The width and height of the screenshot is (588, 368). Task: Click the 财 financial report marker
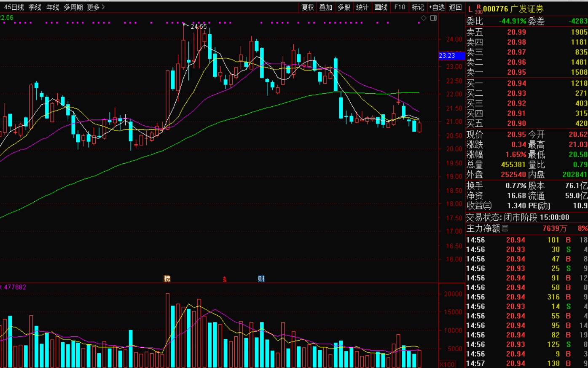click(x=261, y=279)
